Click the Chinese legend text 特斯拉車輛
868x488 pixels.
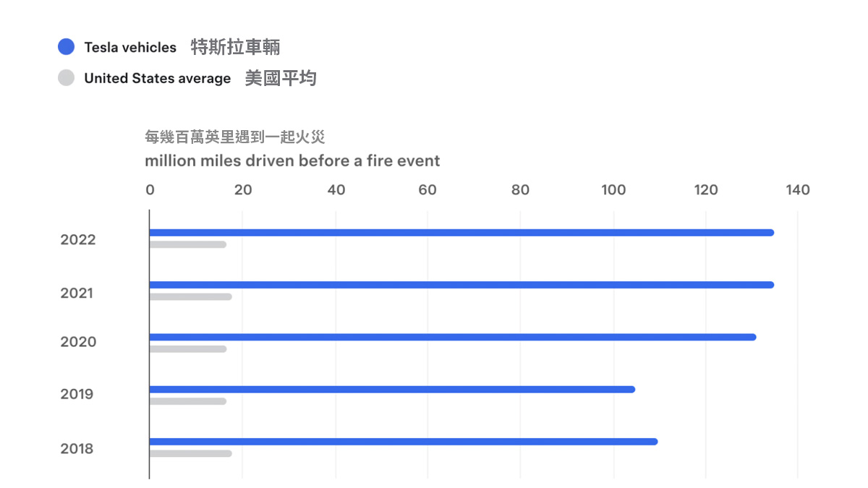[x=236, y=48]
